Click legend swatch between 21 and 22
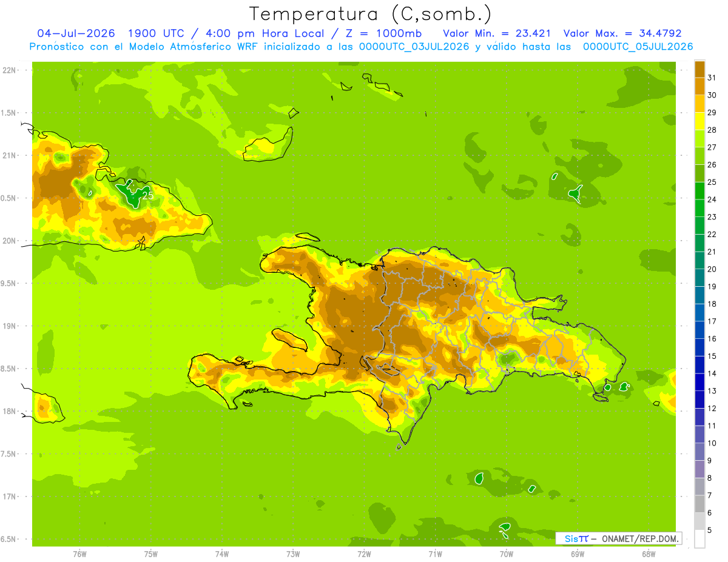 699,243
